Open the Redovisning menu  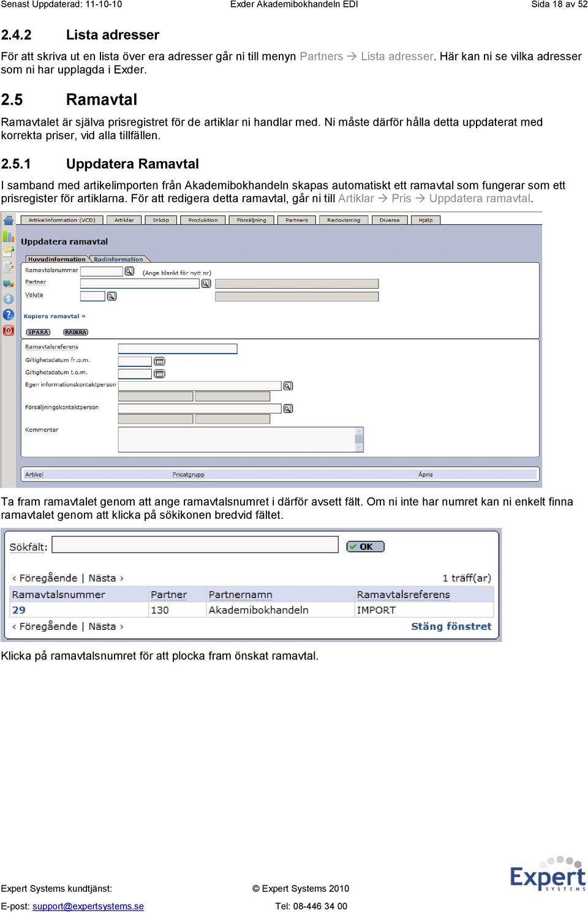tap(344, 220)
